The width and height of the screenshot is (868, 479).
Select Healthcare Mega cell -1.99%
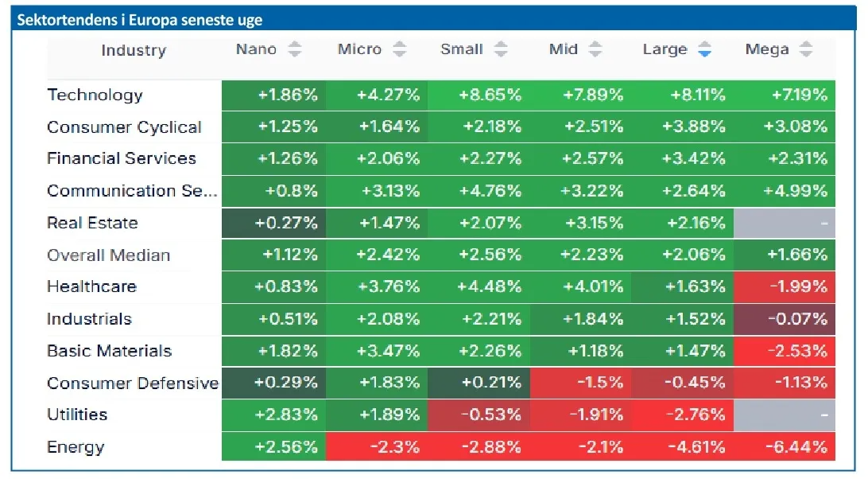tap(785, 287)
